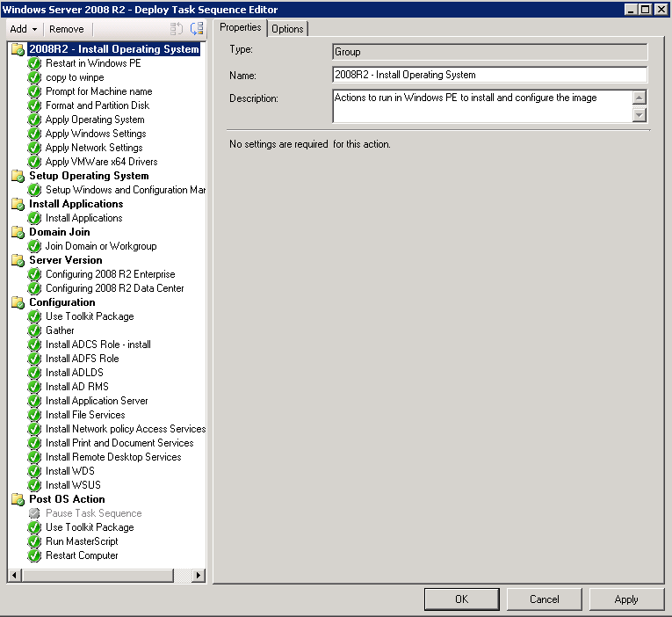Screen dimensions: 672x617
Task: Click the Domain Join folder icon
Action: click(x=18, y=232)
